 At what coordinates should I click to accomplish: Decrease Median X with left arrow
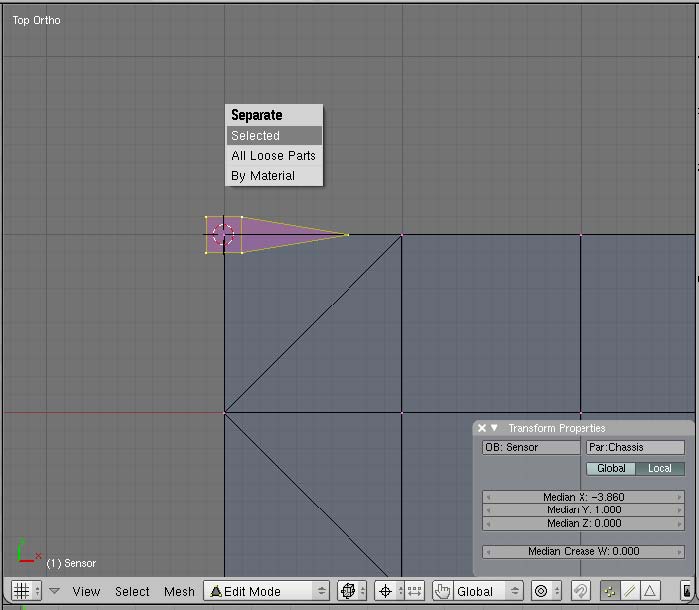pyautogui.click(x=488, y=497)
